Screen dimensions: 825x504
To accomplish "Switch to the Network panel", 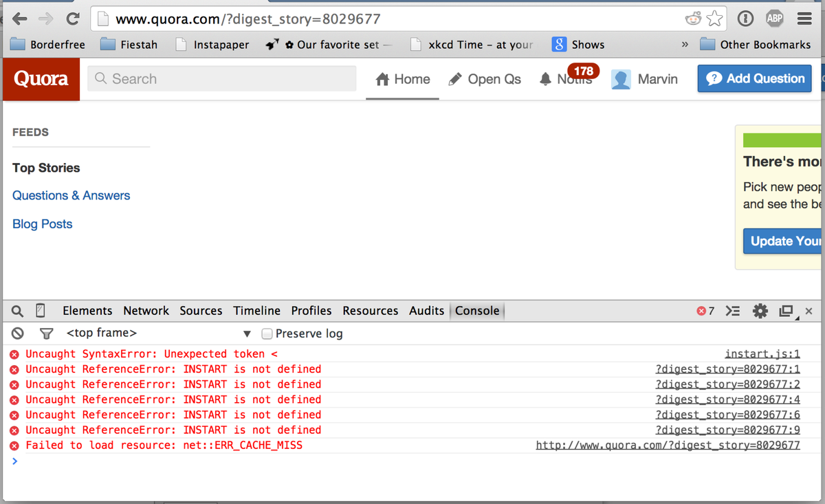I will click(146, 311).
